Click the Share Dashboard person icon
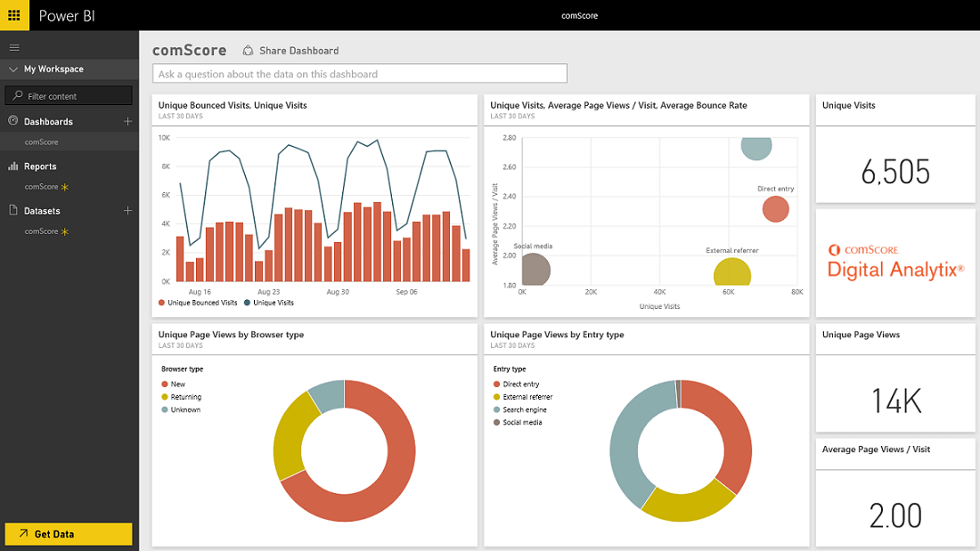 coord(249,50)
